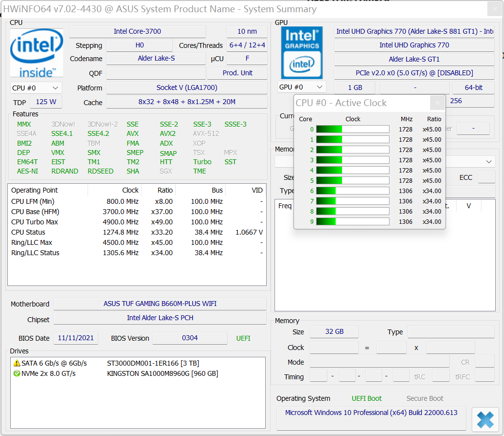Click the µCU field showing F
504x436 pixels.
[x=247, y=59]
